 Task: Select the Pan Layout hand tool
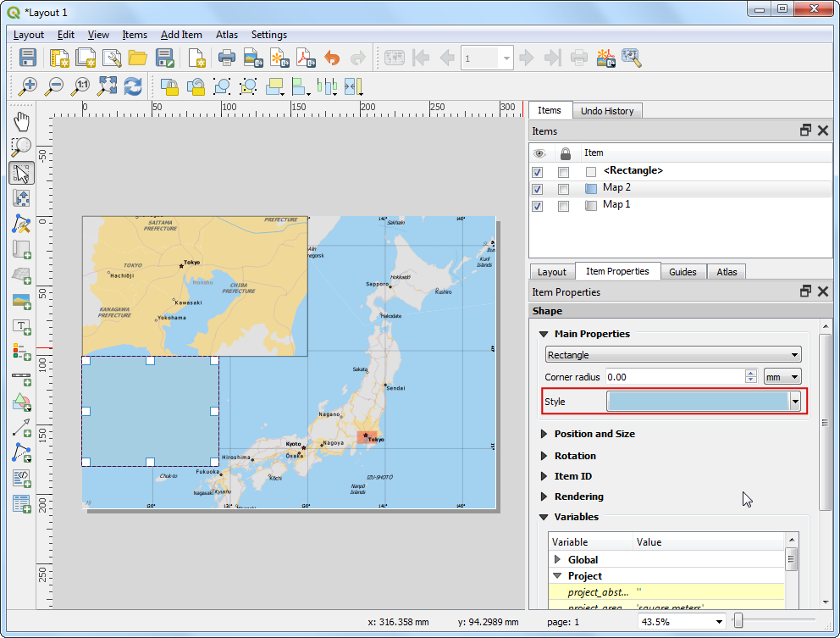pos(22,121)
